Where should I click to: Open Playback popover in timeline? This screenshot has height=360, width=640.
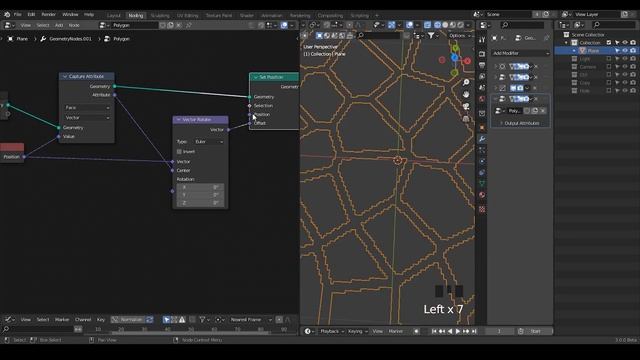click(332, 331)
